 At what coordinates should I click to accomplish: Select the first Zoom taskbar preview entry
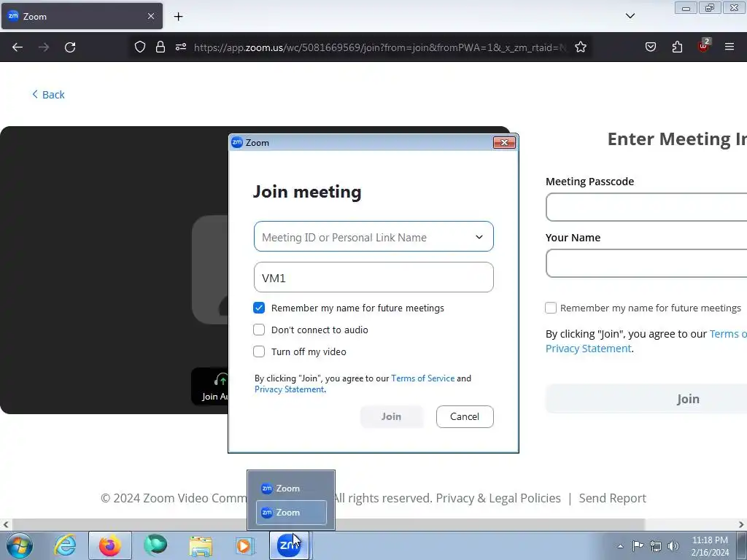(x=291, y=489)
